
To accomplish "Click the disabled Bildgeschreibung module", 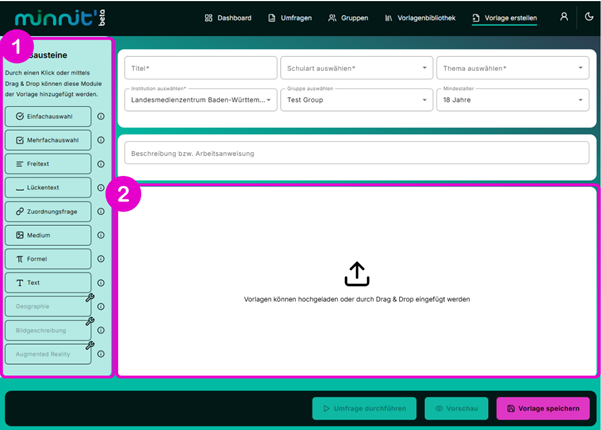I will 48,330.
